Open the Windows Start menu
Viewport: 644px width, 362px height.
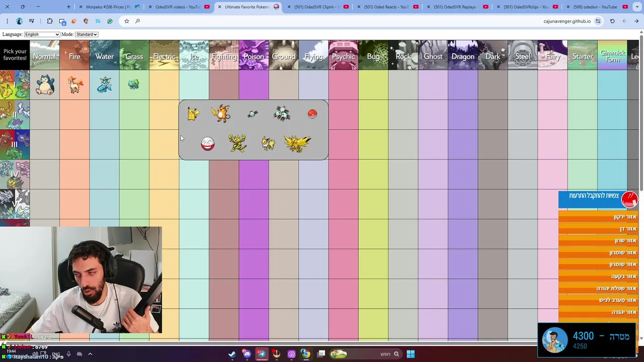point(411,354)
